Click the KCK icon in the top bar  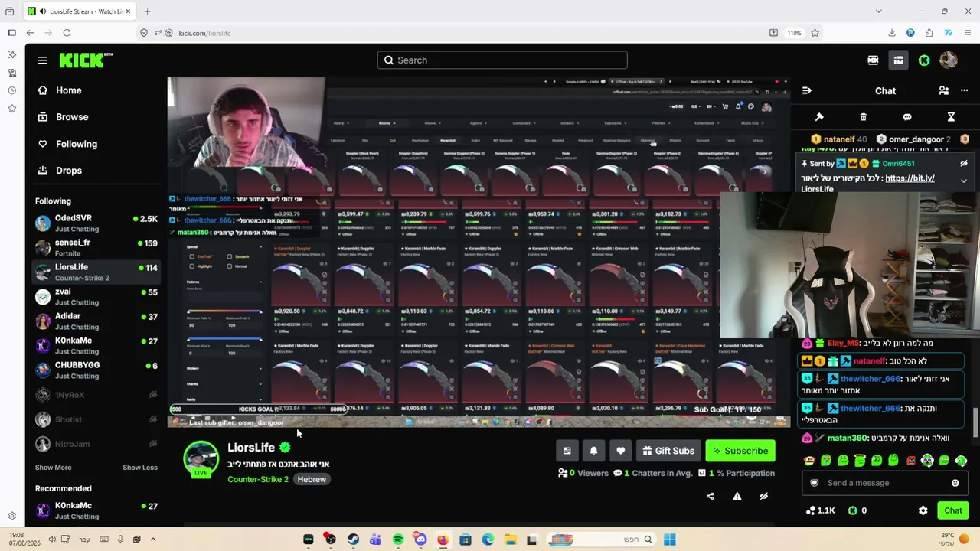(873, 60)
